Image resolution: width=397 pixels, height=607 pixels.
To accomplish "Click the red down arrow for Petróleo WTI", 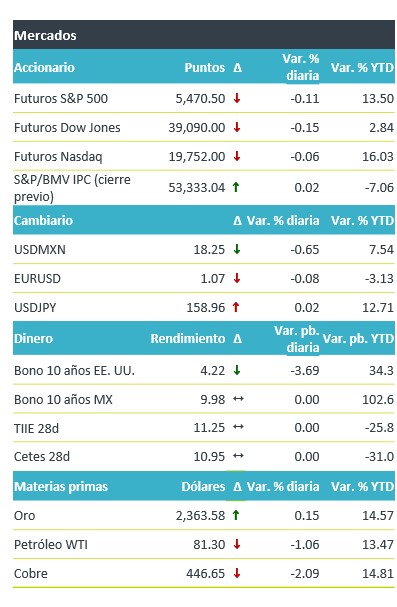I will coord(237,544).
